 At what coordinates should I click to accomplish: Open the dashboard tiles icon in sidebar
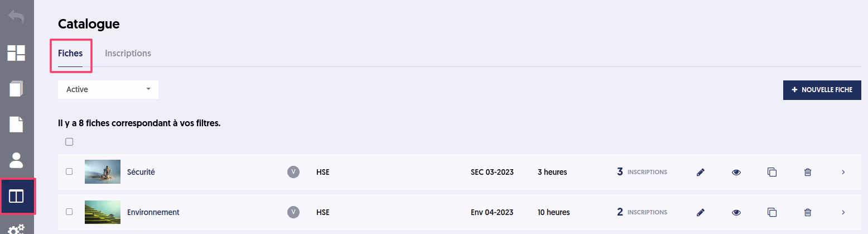coord(16,52)
